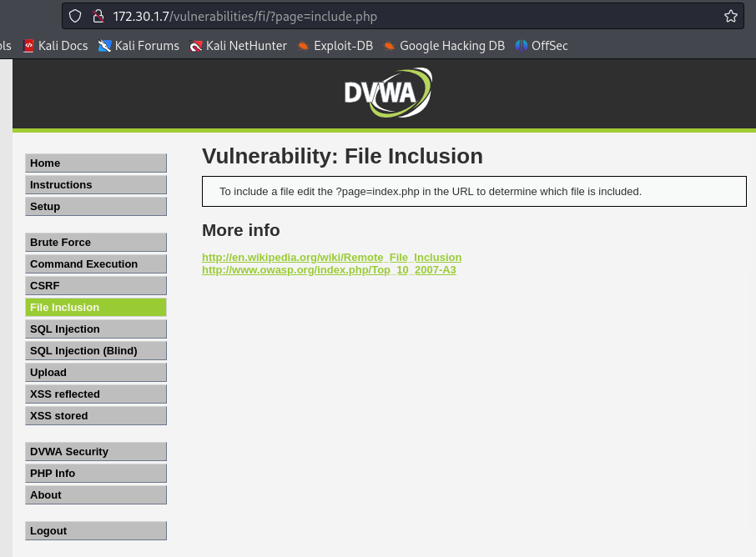Go to the Home menu item

(96, 163)
